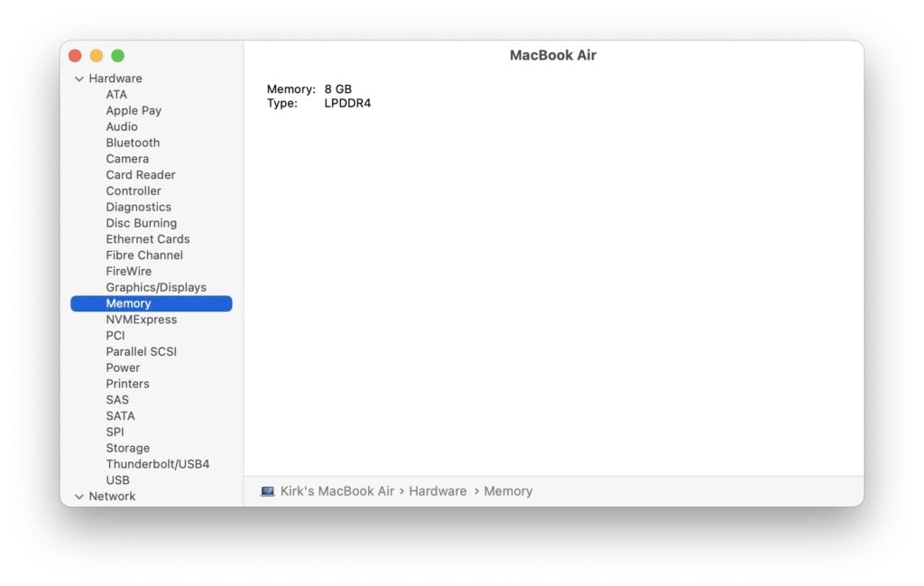View Diagnostics information
Viewport: 924px width, 586px height.
tap(138, 207)
